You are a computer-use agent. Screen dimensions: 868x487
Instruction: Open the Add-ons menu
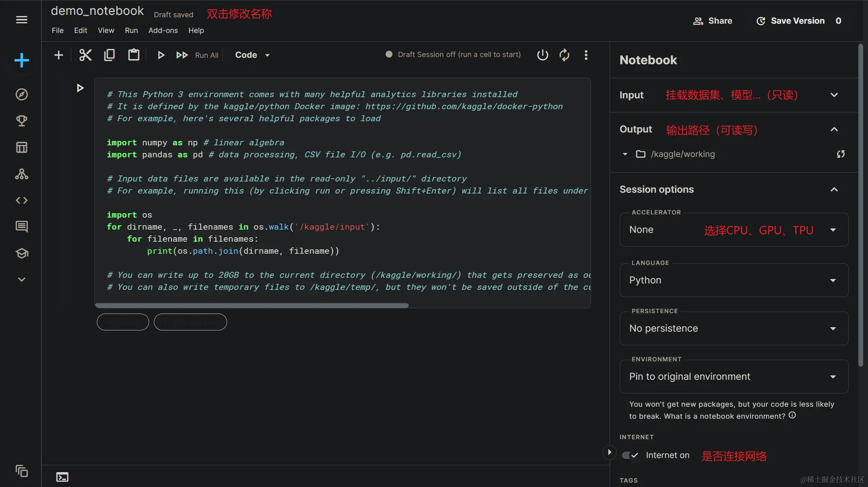coord(163,31)
